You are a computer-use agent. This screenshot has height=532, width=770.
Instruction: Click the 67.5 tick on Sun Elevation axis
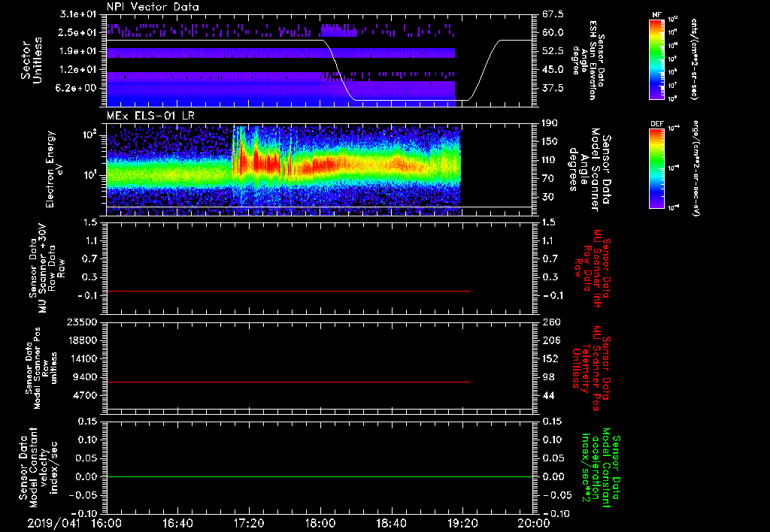[x=553, y=14]
